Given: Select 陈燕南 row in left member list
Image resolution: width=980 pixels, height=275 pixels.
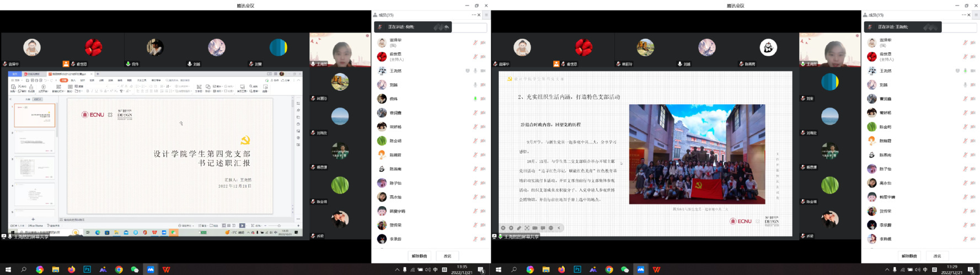Looking at the screenshot, I should click(x=431, y=169).
